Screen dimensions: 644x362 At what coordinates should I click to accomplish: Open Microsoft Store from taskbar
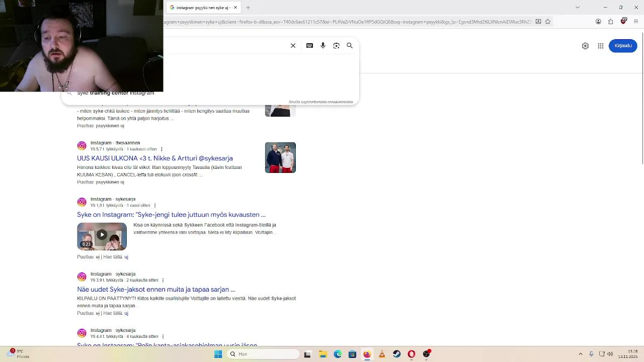pos(352,354)
